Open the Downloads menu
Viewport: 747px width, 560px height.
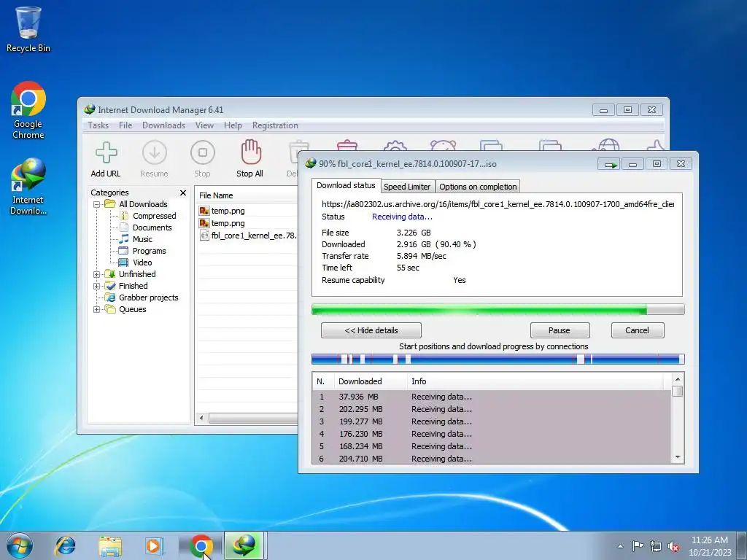tap(163, 125)
